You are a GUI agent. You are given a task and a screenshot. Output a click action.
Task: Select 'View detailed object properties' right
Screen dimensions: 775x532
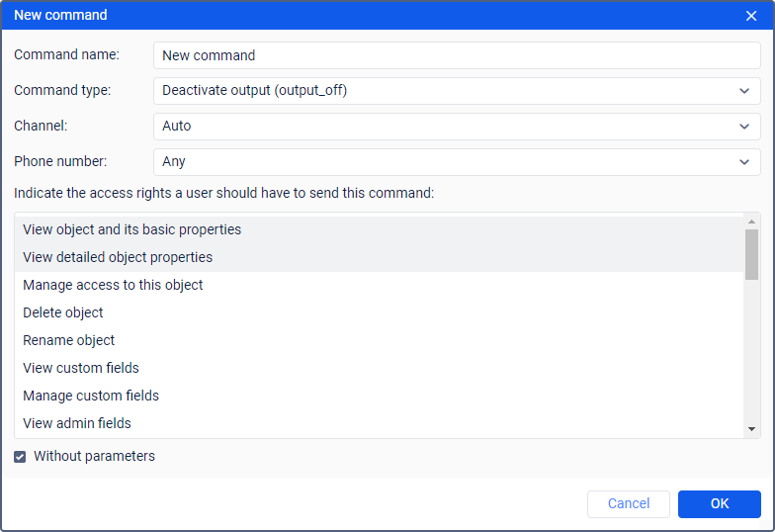(x=118, y=257)
